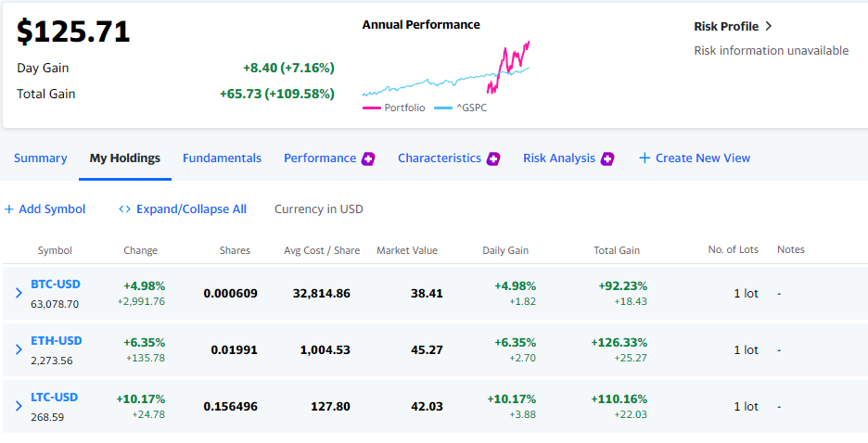Click the portfolio value $125.71
The width and height of the screenshot is (868, 443).
tap(73, 31)
